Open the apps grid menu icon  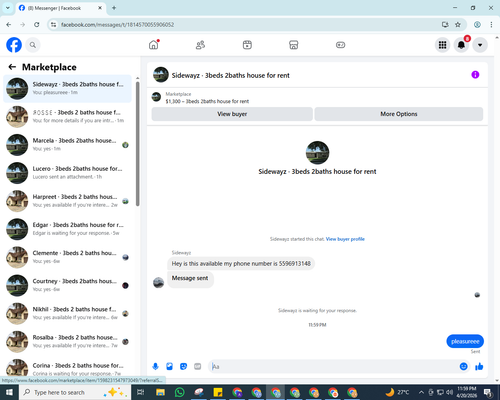coord(442,45)
